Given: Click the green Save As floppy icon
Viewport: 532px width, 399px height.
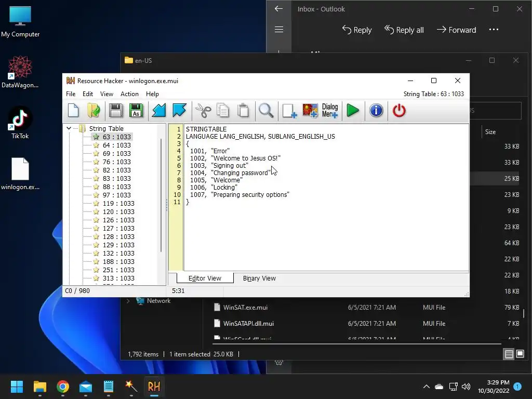Looking at the screenshot, I should 137,111.
